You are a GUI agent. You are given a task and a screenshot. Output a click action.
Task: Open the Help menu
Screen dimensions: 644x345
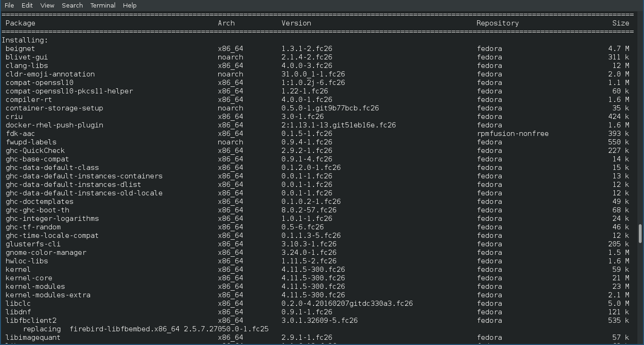(130, 5)
